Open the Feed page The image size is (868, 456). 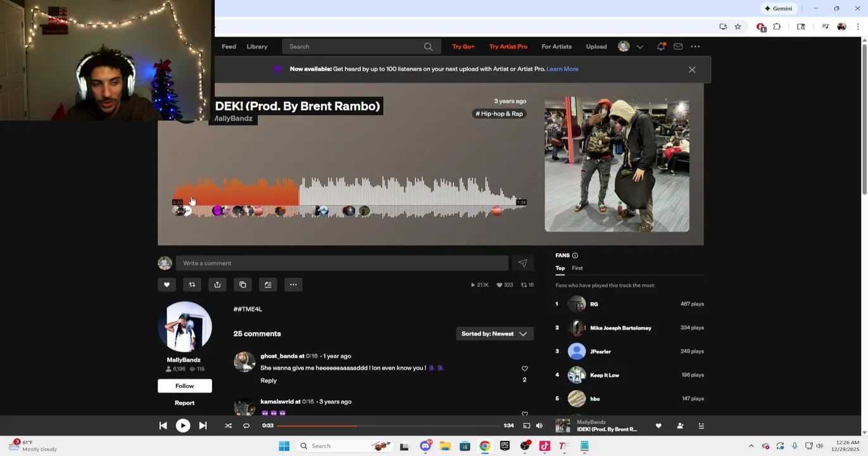coord(229,46)
